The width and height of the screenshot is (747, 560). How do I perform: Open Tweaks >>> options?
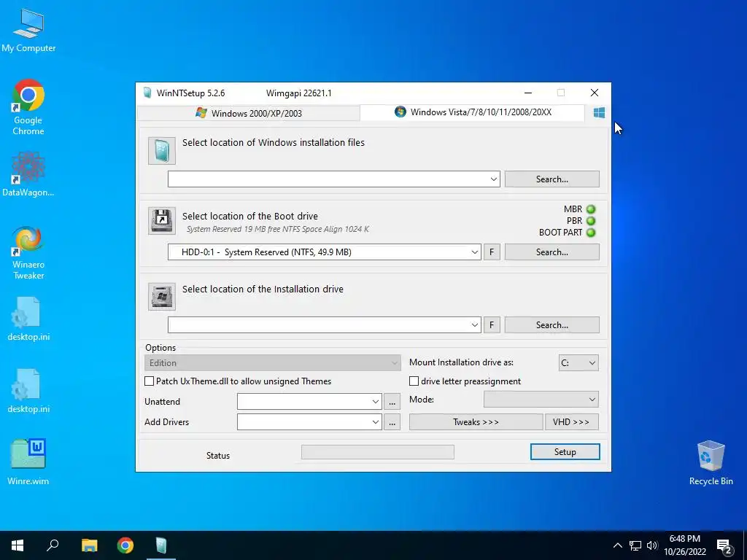tap(476, 422)
